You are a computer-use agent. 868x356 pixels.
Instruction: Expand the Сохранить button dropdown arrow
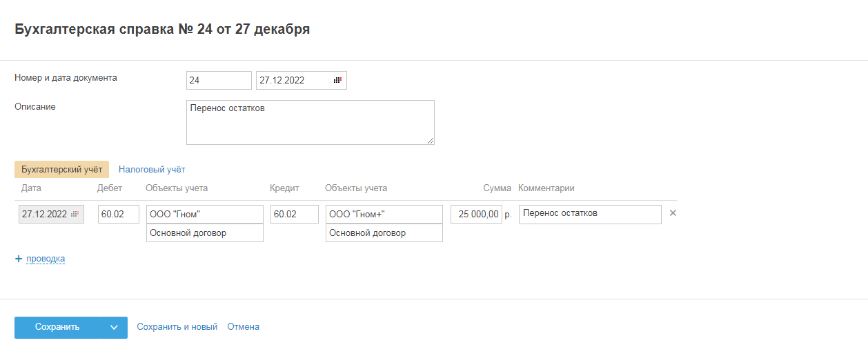tap(114, 328)
